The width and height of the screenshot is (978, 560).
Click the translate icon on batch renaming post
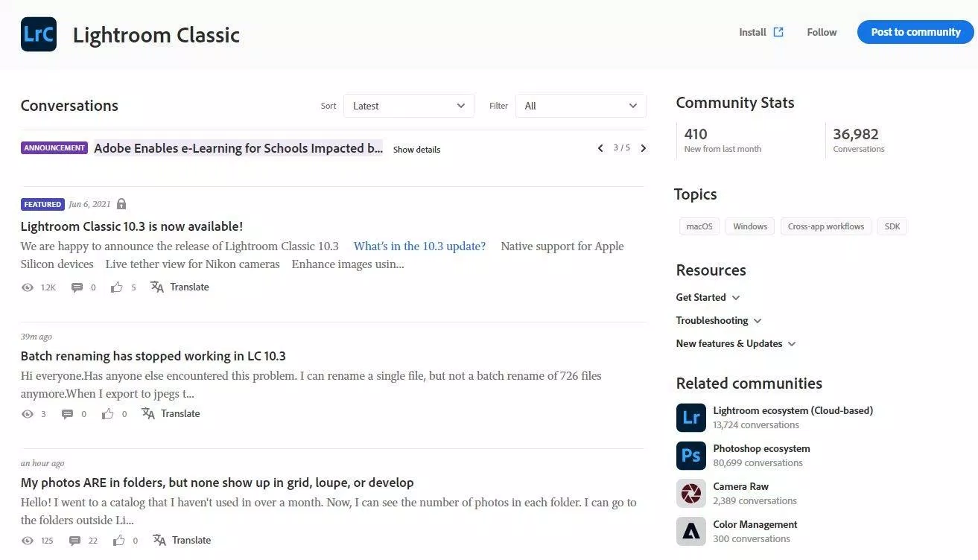[148, 413]
